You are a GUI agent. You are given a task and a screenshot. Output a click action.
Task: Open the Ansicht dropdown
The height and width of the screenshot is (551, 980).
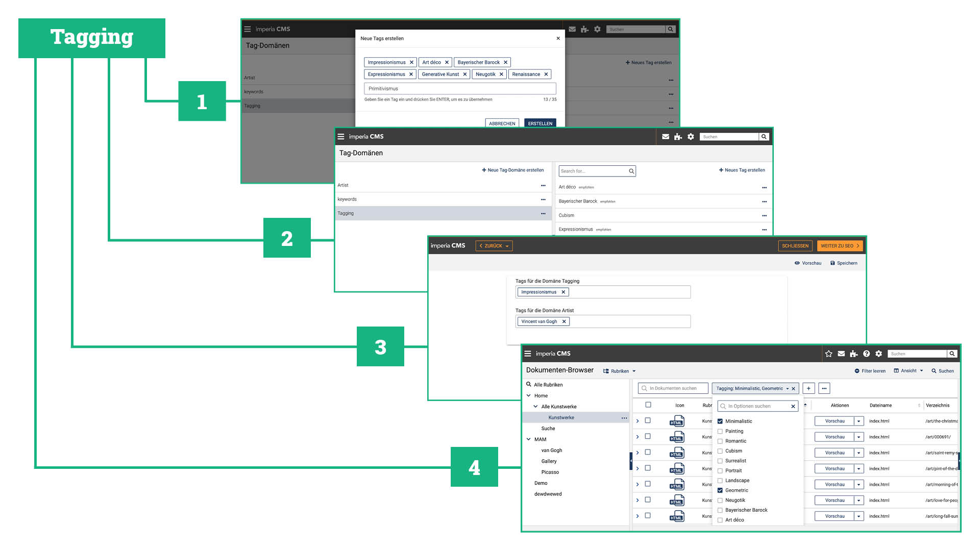(x=909, y=371)
